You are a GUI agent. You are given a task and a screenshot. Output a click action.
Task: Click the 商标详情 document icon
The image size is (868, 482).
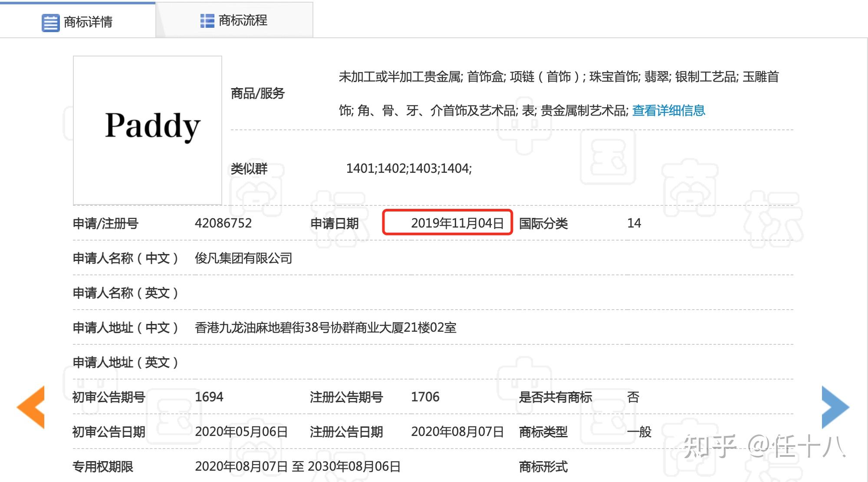pos(50,23)
